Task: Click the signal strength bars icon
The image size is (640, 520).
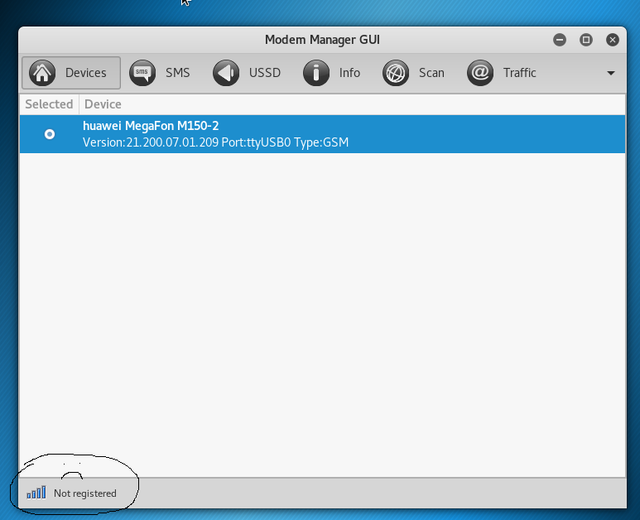Action: click(x=36, y=493)
